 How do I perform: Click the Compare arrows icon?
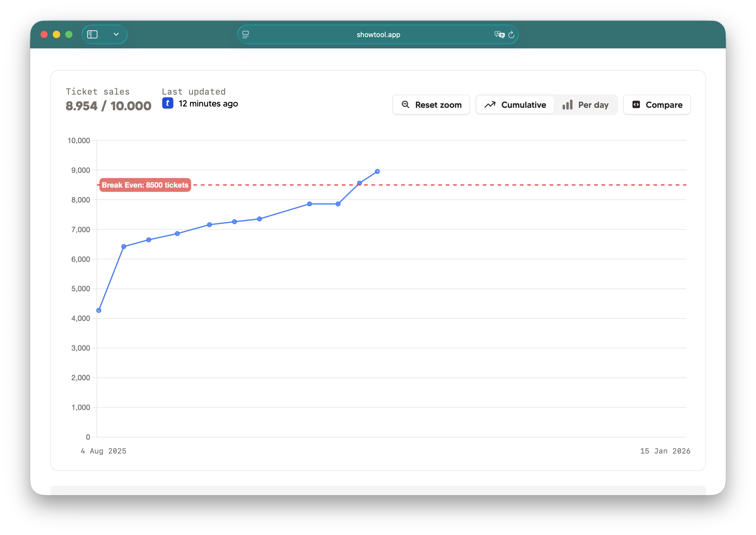(x=636, y=105)
